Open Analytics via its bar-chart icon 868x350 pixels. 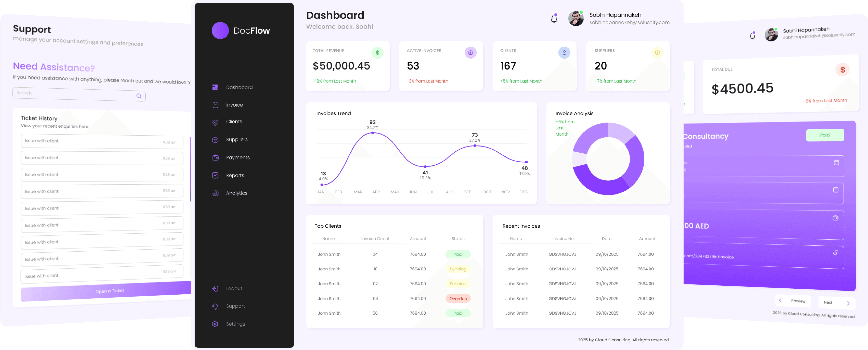coord(215,193)
